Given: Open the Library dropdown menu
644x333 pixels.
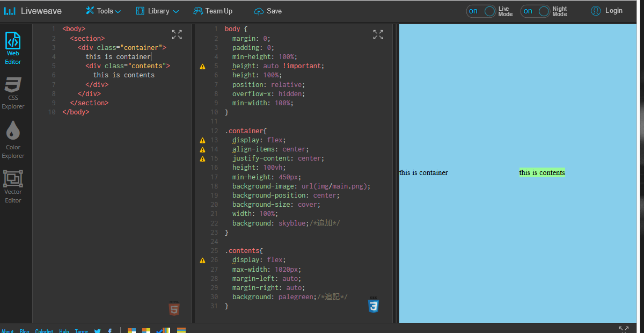Looking at the screenshot, I should pyautogui.click(x=157, y=11).
